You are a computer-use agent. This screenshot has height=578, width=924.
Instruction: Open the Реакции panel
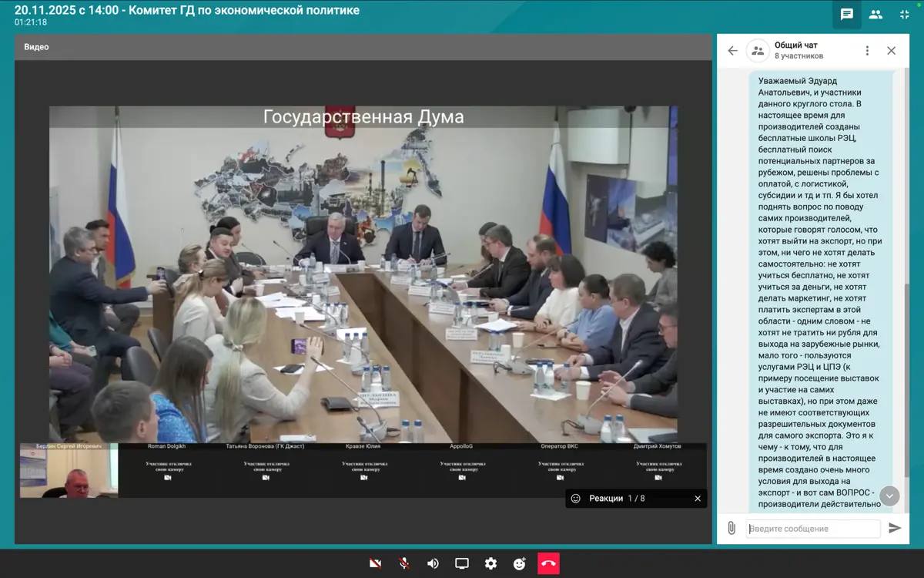606,499
